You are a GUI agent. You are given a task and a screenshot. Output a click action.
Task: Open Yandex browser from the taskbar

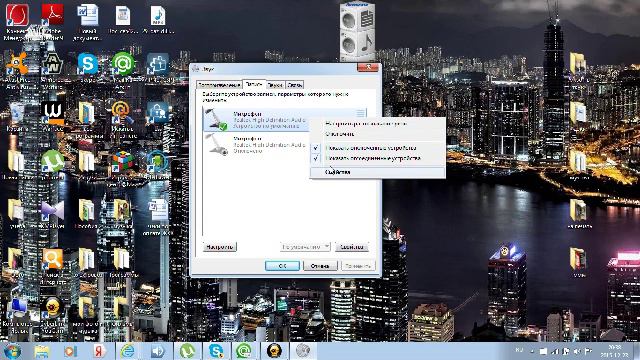[x=99, y=351]
